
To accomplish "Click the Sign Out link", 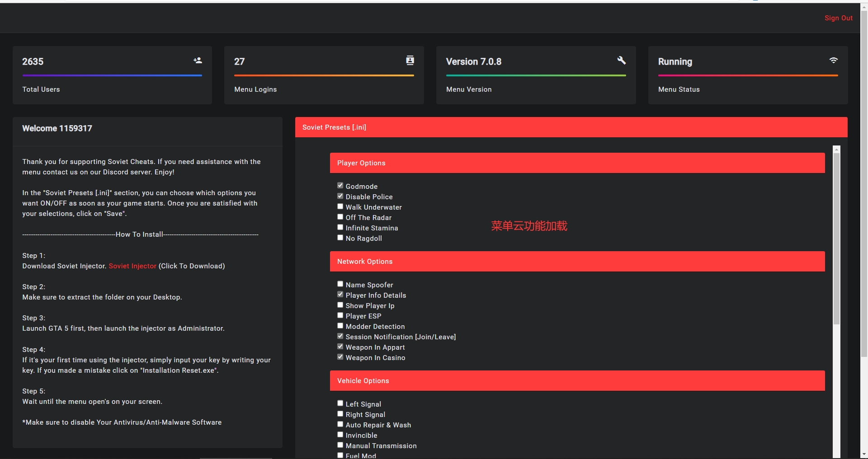I will click(838, 18).
